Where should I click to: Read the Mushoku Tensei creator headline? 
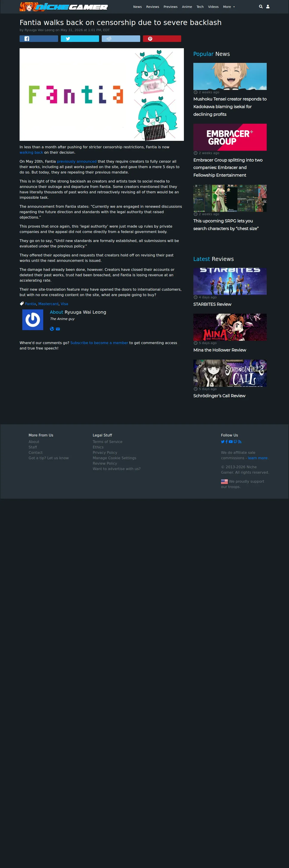point(230,107)
